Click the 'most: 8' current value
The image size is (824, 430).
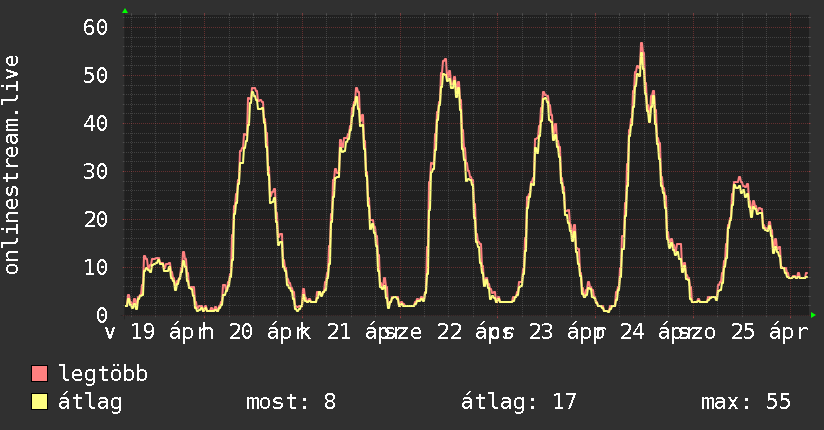click(291, 402)
